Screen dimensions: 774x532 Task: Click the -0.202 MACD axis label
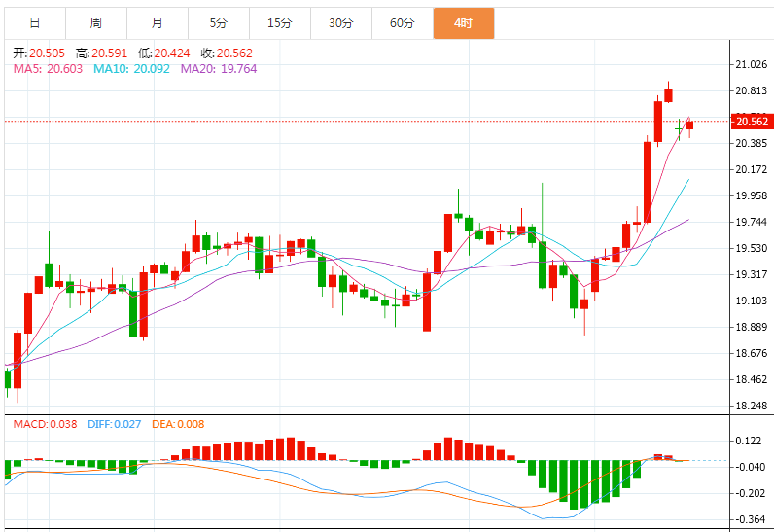(x=749, y=493)
